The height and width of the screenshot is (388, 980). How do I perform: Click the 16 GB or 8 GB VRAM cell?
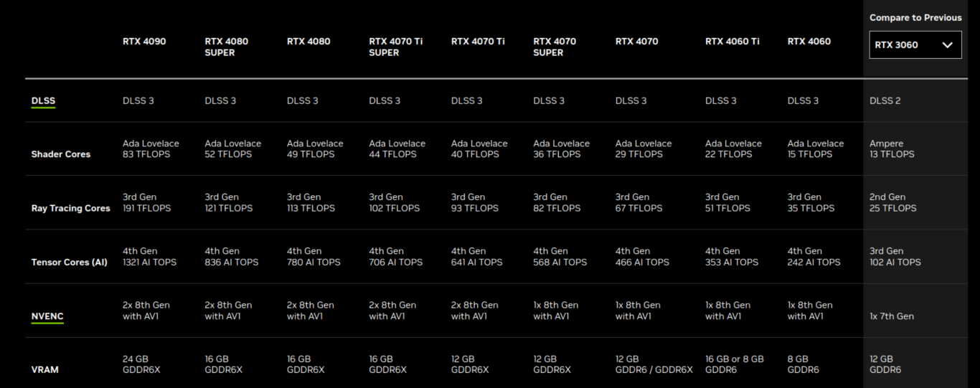(x=735, y=364)
